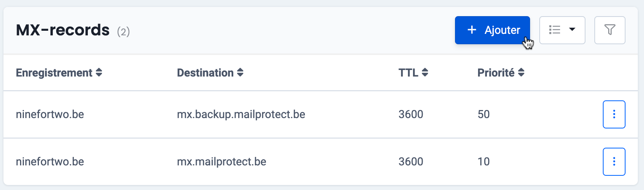Click the Destination column header
This screenshot has height=190, width=644.
tap(205, 73)
